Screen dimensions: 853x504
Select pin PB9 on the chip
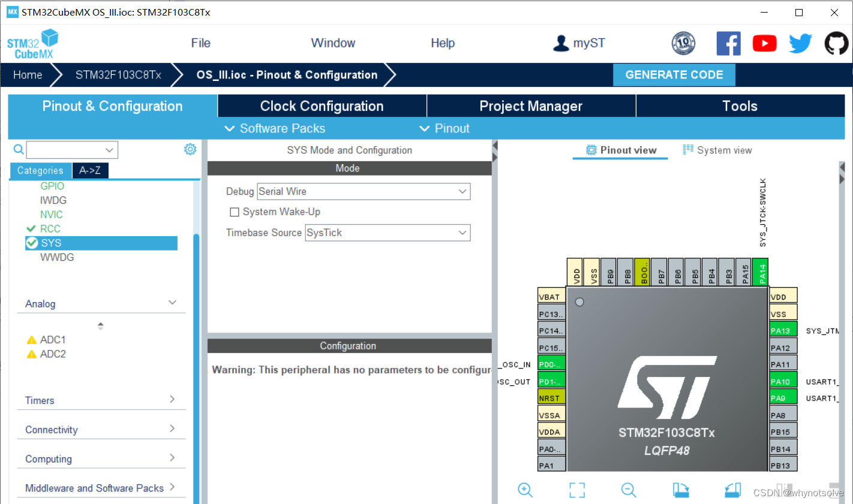(x=608, y=272)
